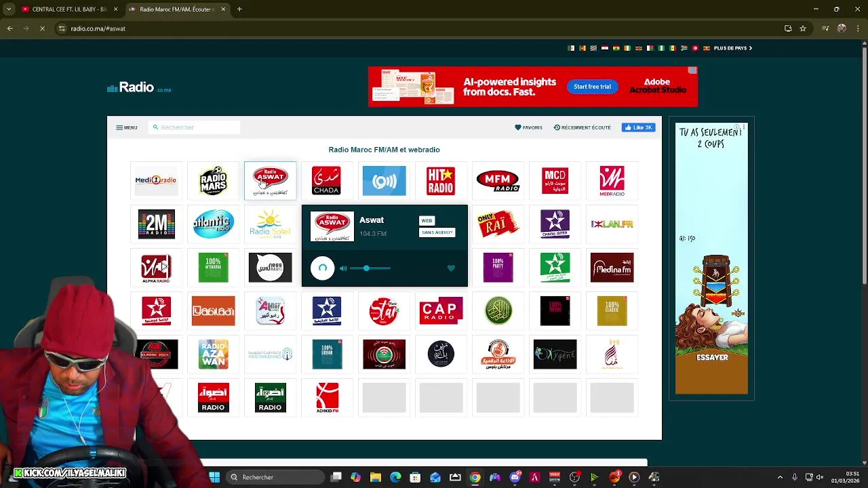Click the Facebook Like 3K button
The image size is (868, 488).
click(638, 127)
